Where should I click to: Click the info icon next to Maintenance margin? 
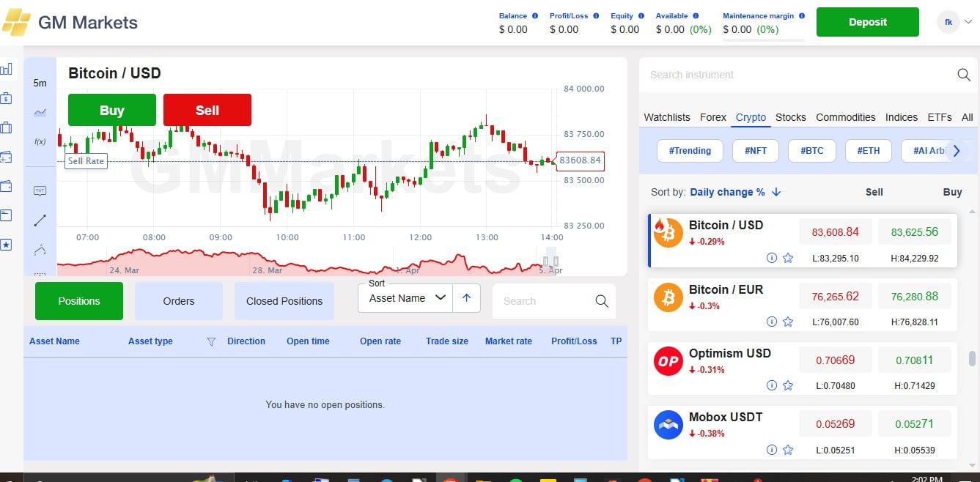(x=802, y=15)
